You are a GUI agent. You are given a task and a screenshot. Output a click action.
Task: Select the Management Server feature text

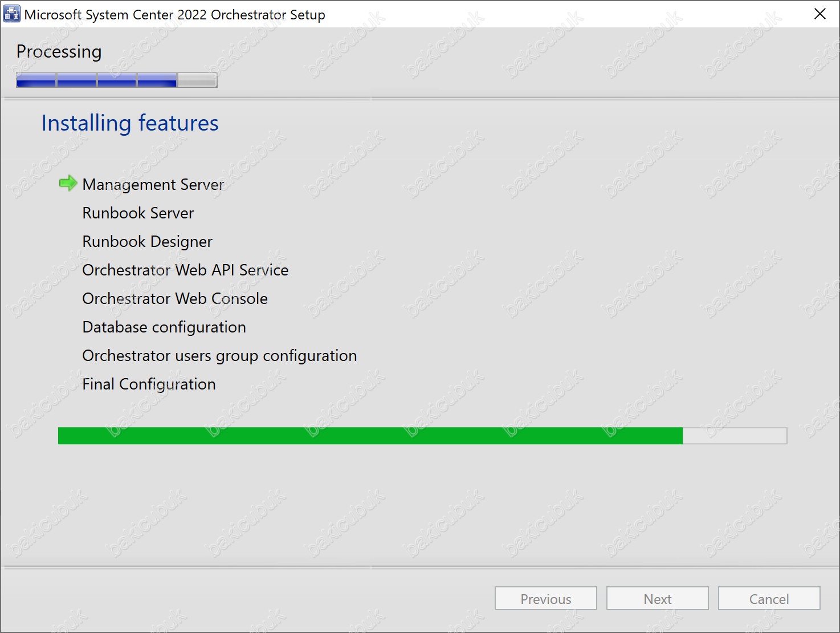[153, 184]
